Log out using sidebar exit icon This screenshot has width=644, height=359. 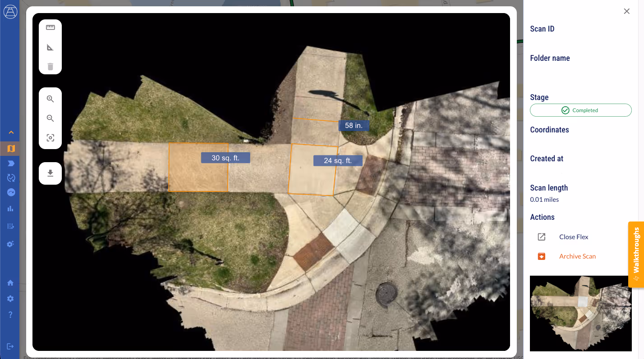pyautogui.click(x=10, y=346)
